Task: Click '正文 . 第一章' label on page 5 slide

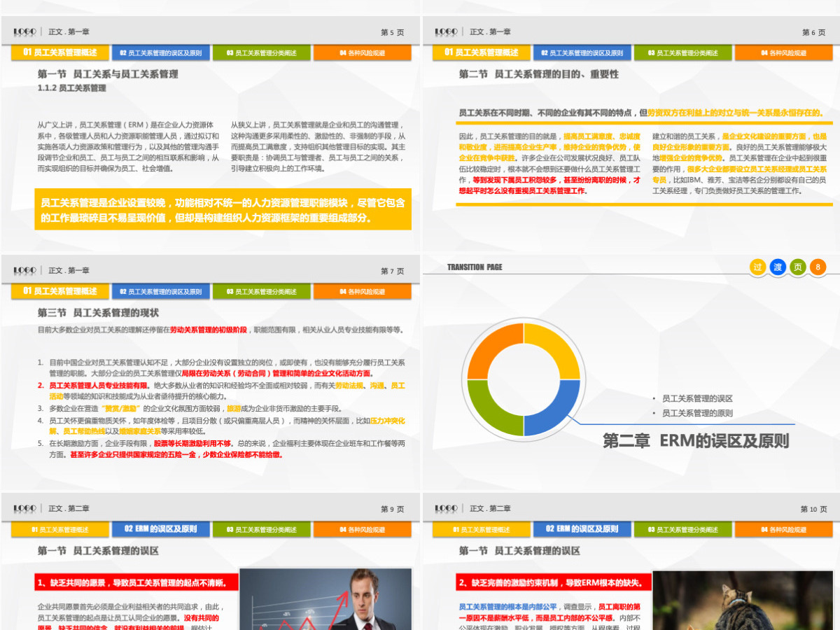Action: pos(69,32)
